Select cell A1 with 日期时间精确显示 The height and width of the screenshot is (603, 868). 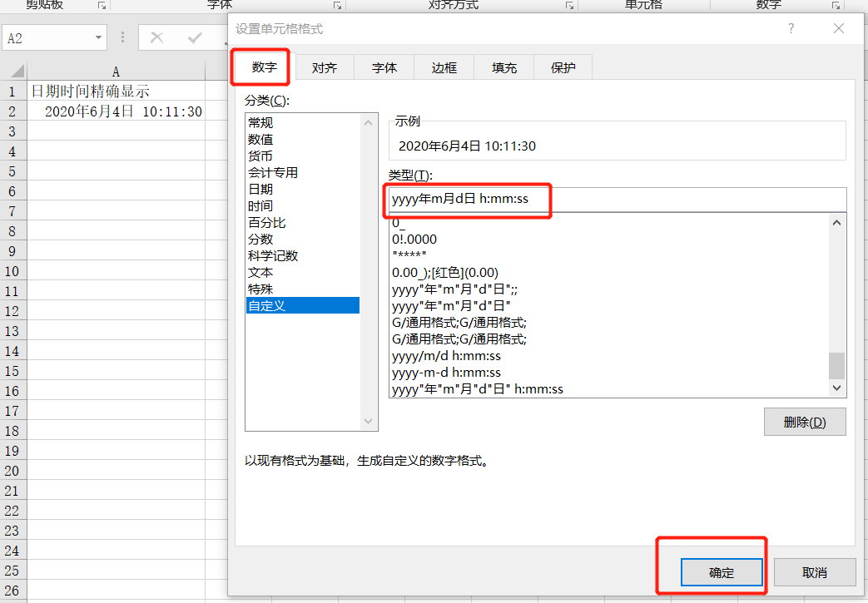(116, 91)
